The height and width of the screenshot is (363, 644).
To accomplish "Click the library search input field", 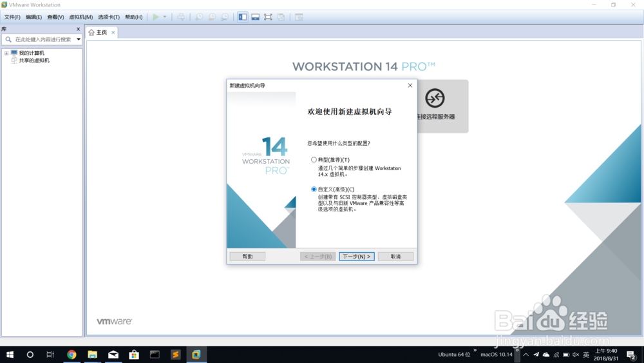I will pos(43,39).
